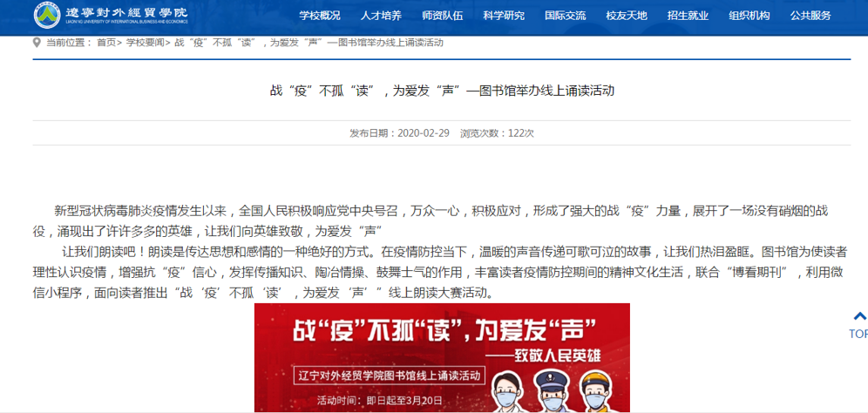Click the article title in breadcrumb trail
868x413 pixels.
(x=309, y=43)
